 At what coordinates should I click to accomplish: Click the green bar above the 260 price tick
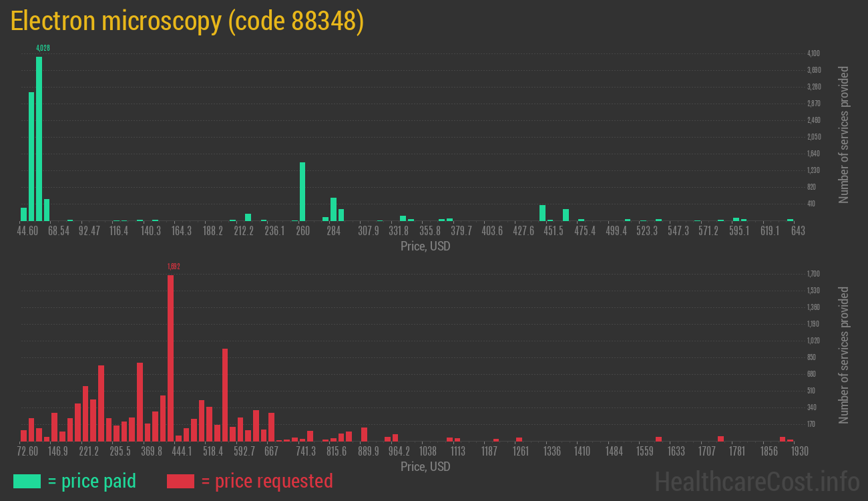[302, 191]
